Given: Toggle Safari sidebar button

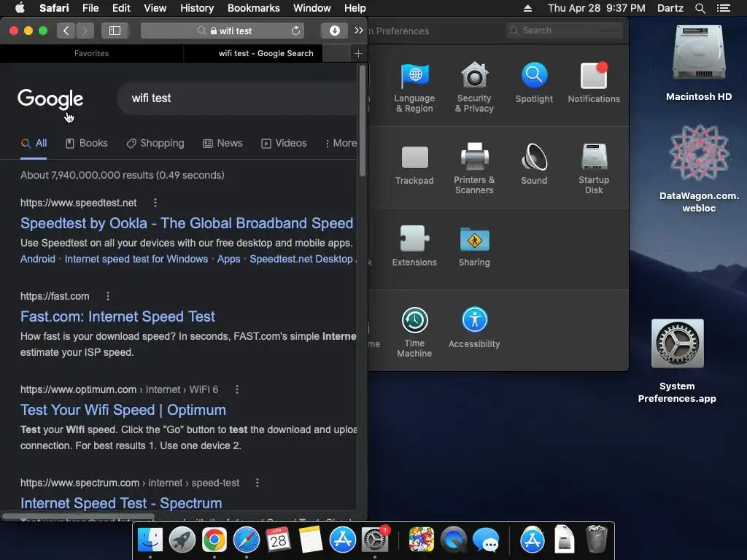Looking at the screenshot, I should 115,31.
